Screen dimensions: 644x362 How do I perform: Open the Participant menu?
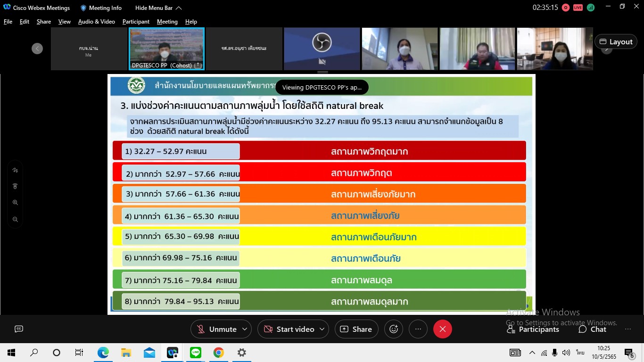(x=136, y=22)
